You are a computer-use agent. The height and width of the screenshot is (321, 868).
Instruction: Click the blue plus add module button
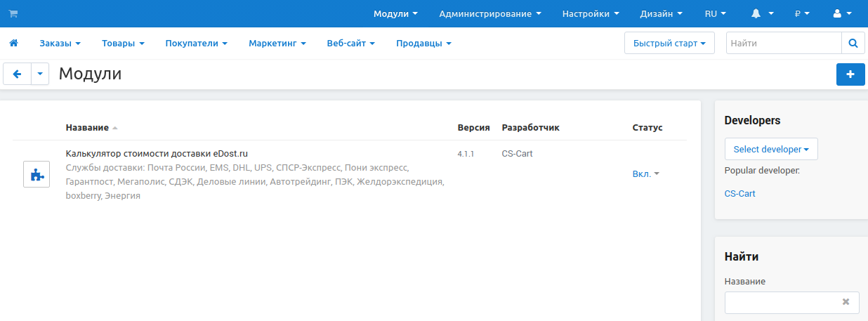point(850,74)
